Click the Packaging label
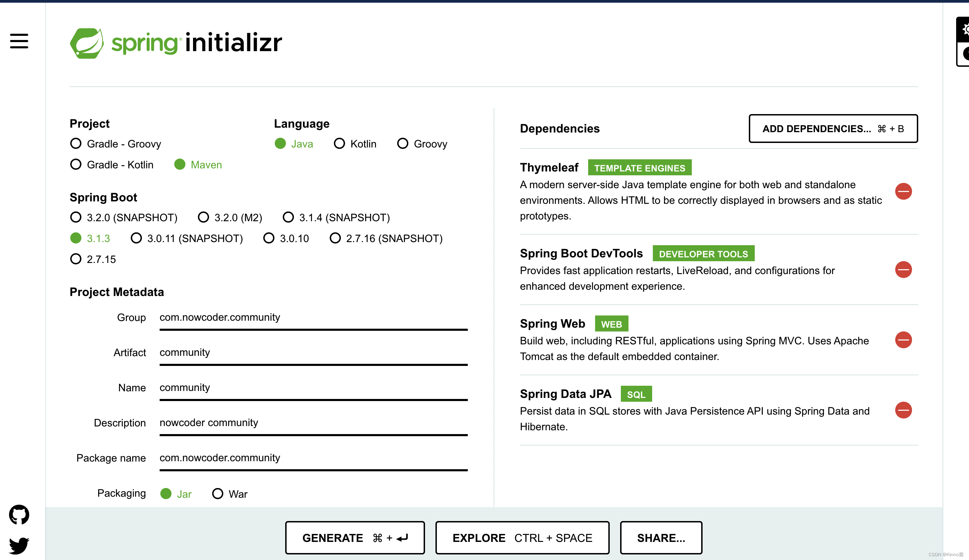Viewport: 969px width, 560px height. point(121,493)
